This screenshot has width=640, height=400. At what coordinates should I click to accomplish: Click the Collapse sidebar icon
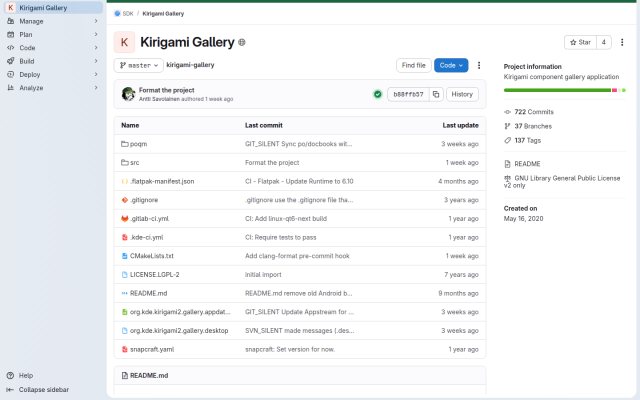click(x=11, y=390)
